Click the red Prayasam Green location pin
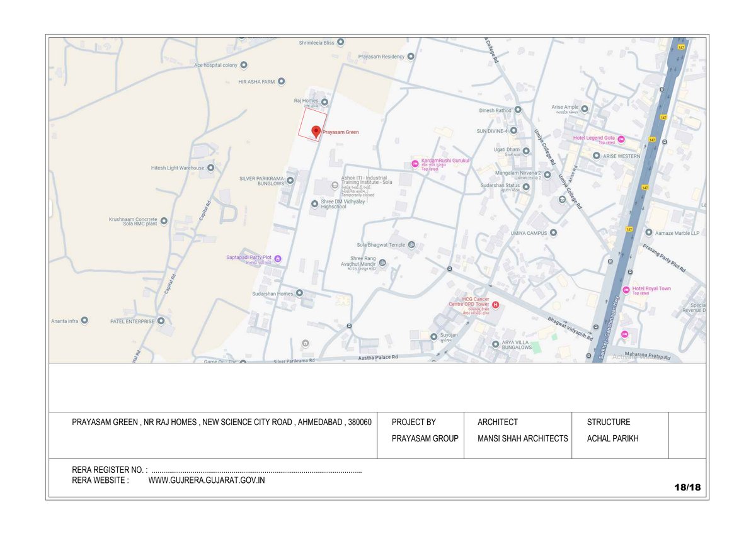The image size is (756, 534). point(316,132)
